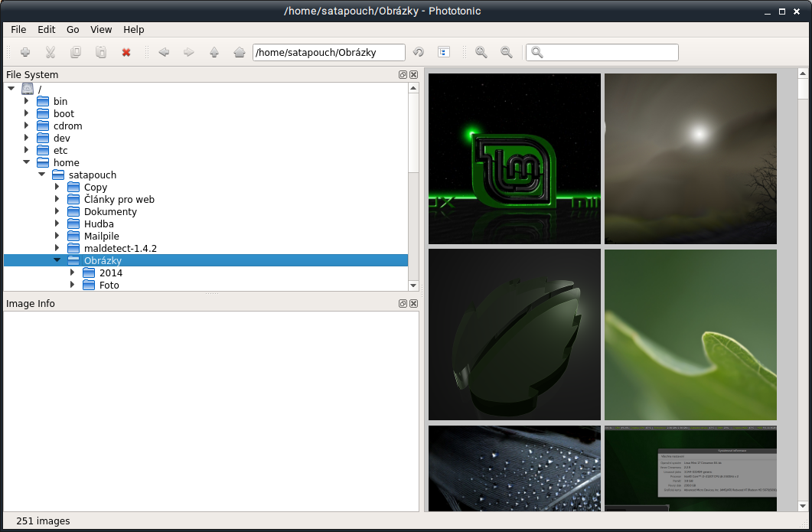The width and height of the screenshot is (812, 532).
Task: Go up one folder with up arrow
Action: (x=214, y=52)
